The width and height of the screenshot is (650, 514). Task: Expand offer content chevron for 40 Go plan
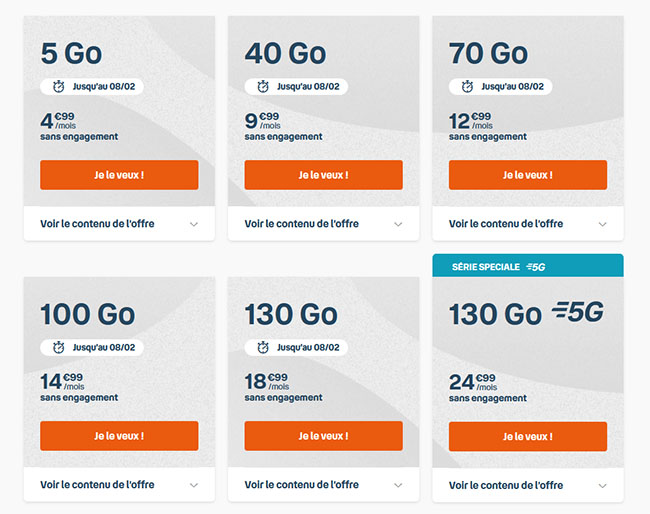398,224
